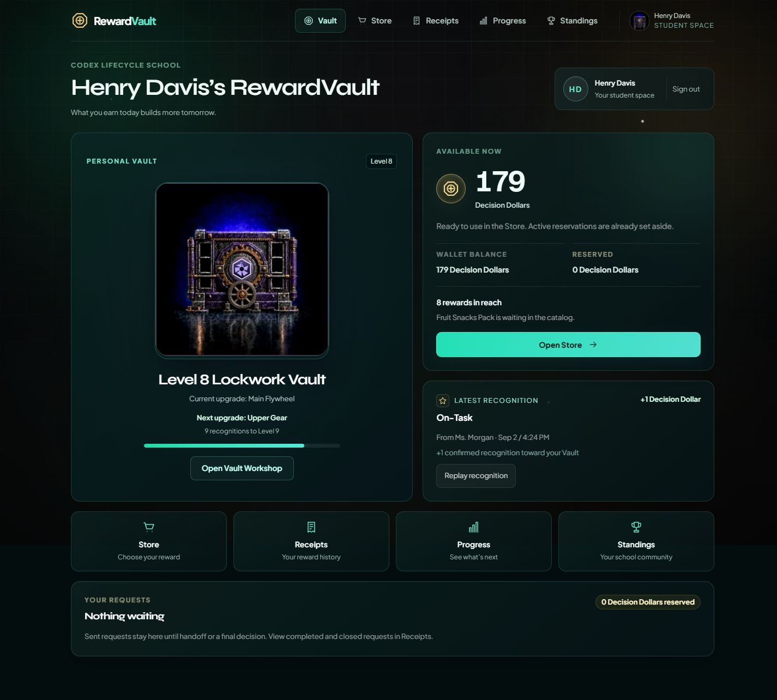Click the Receipts document icon card
The height and width of the screenshot is (700, 777).
pos(311,527)
